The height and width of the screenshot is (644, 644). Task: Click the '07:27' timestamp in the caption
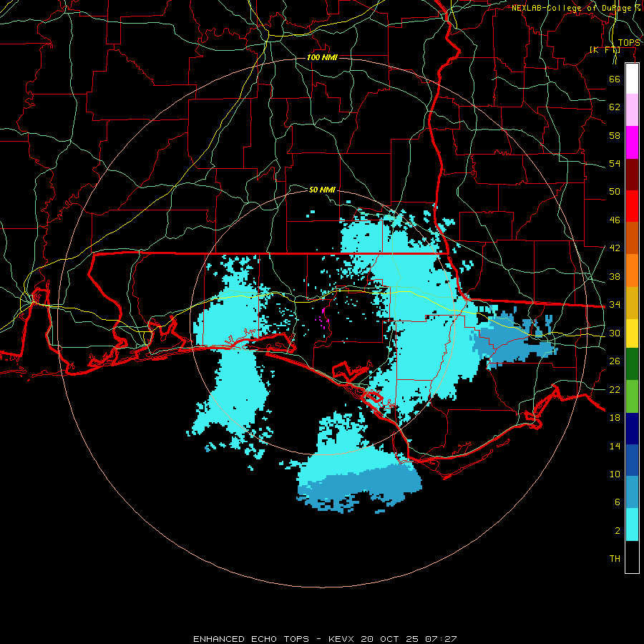click(x=441, y=639)
